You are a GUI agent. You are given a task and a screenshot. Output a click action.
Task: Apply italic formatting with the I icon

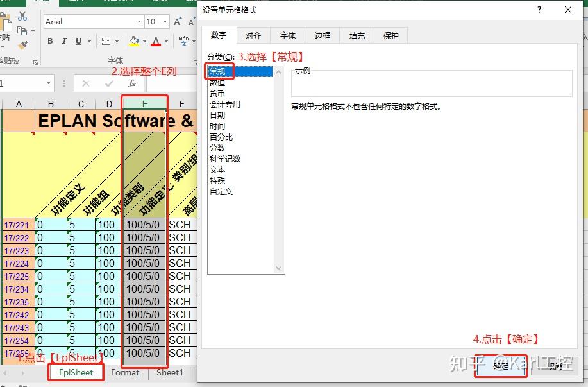(63, 40)
